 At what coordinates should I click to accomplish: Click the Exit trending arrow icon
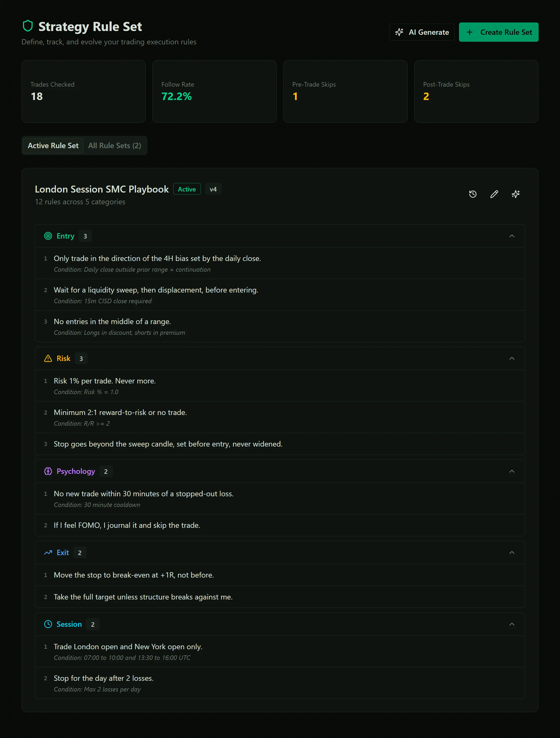click(48, 552)
